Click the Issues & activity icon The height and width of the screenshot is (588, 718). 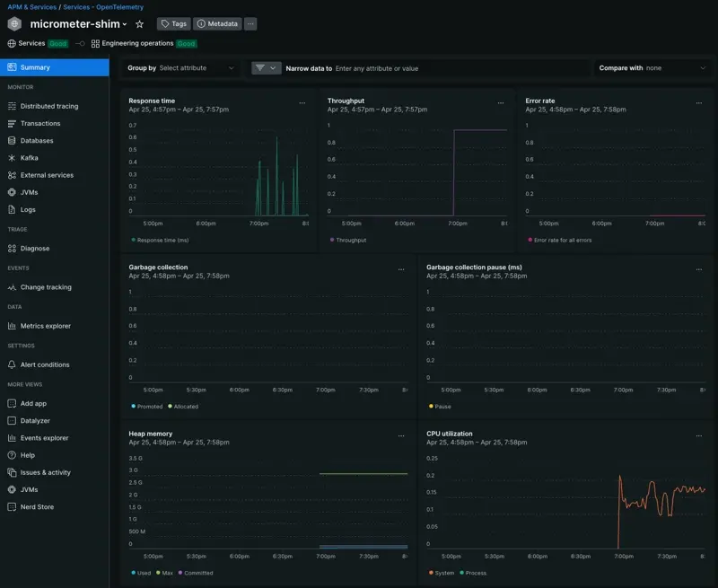(x=12, y=472)
